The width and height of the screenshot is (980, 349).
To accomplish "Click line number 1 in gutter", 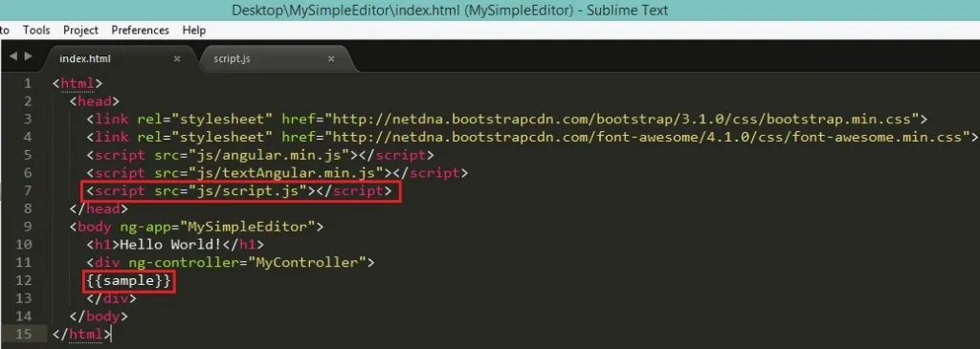I will [27, 83].
